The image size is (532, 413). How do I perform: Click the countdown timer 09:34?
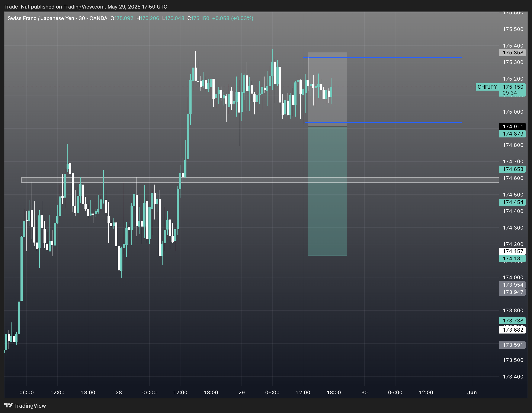pyautogui.click(x=510, y=93)
